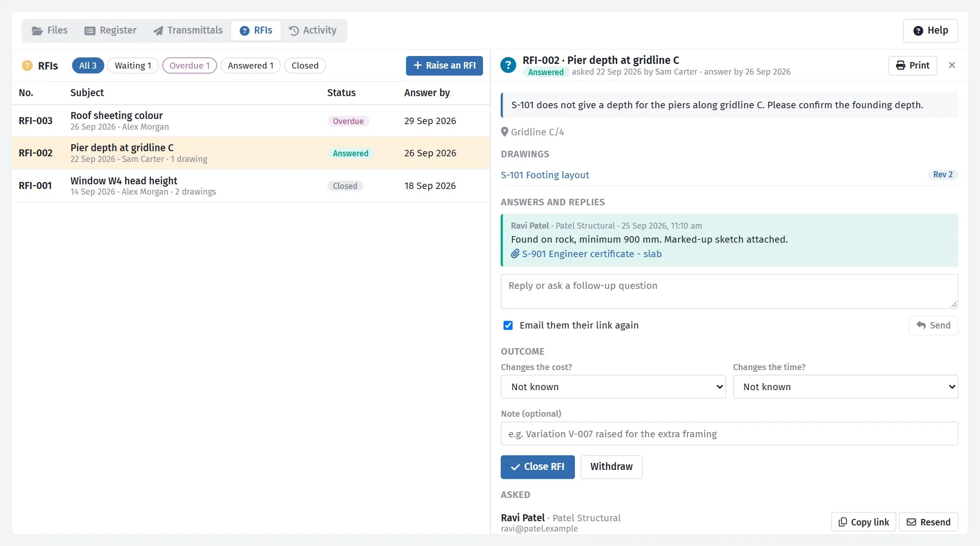
Task: Focus the reply or follow-up question box
Action: 729,291
